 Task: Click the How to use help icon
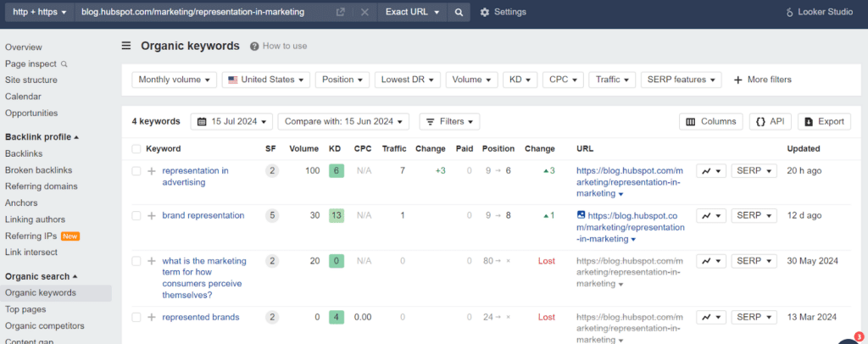(254, 47)
